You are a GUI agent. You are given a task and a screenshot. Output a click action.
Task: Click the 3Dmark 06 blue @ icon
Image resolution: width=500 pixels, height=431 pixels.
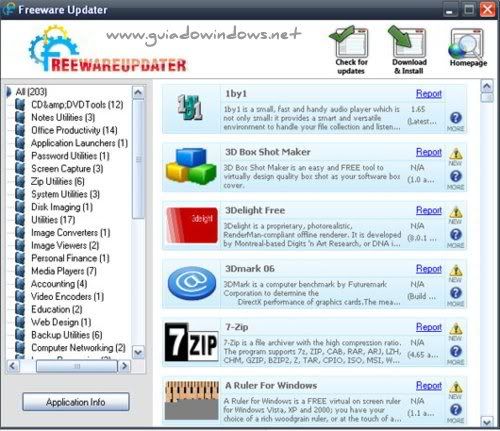tap(192, 283)
